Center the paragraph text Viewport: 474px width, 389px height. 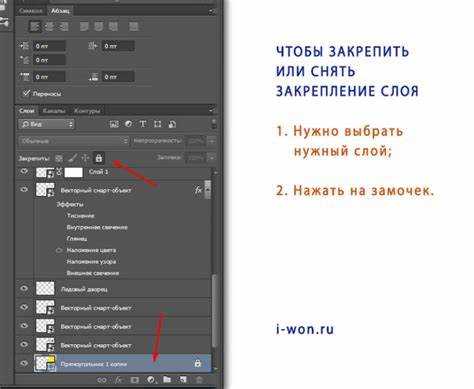pos(49,26)
